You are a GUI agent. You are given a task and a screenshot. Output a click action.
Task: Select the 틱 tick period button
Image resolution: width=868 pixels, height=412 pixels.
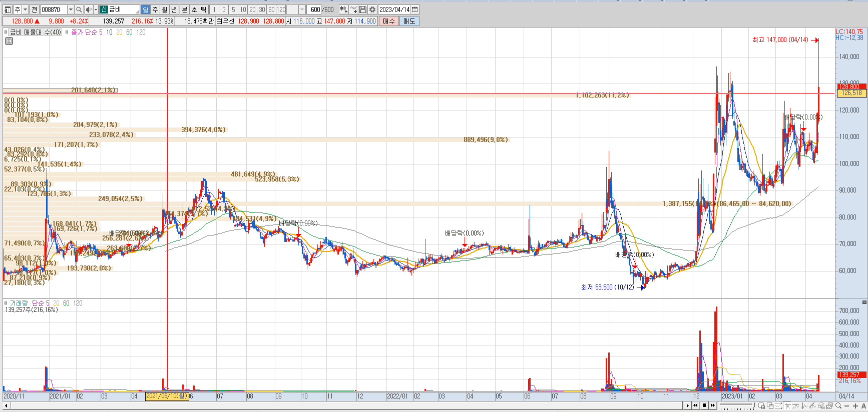(203, 9)
